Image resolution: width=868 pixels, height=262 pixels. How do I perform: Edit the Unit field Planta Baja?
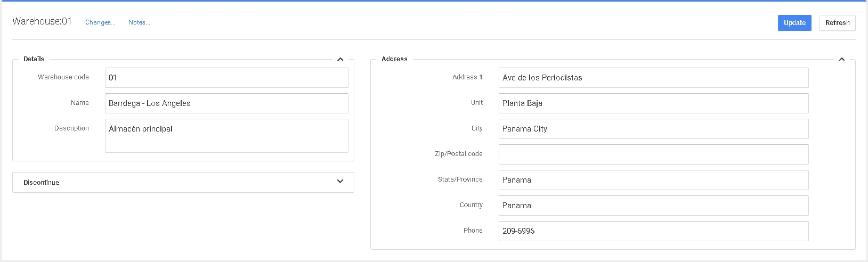tap(653, 103)
